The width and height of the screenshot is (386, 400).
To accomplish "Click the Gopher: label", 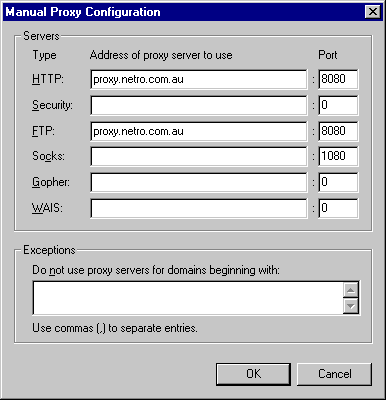I will [51, 182].
